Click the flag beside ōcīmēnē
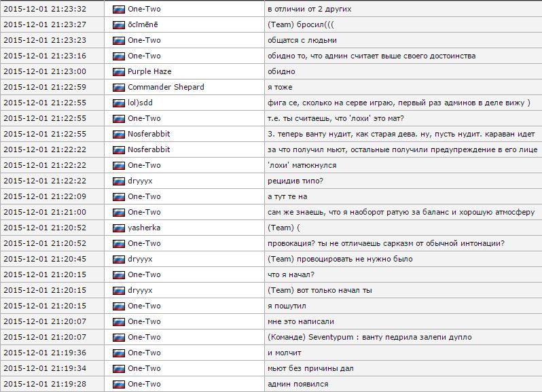 click(119, 24)
